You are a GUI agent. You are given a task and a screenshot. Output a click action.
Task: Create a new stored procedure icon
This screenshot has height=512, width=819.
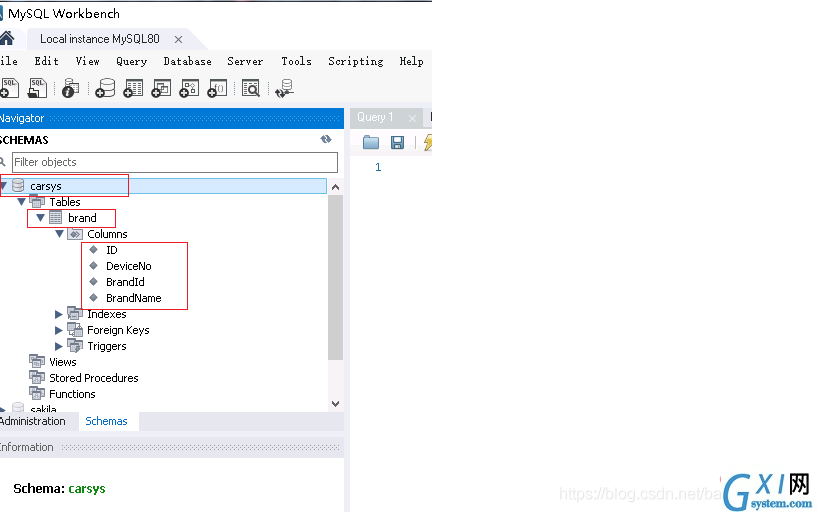coord(189,88)
